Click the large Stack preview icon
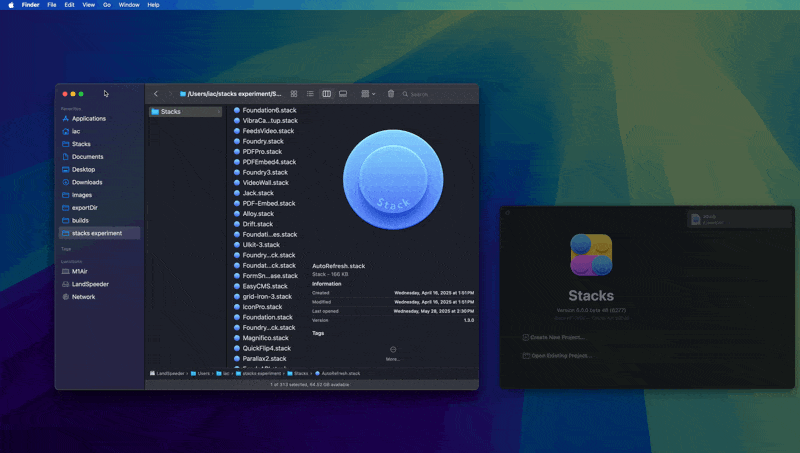800x453 pixels. [x=393, y=180]
